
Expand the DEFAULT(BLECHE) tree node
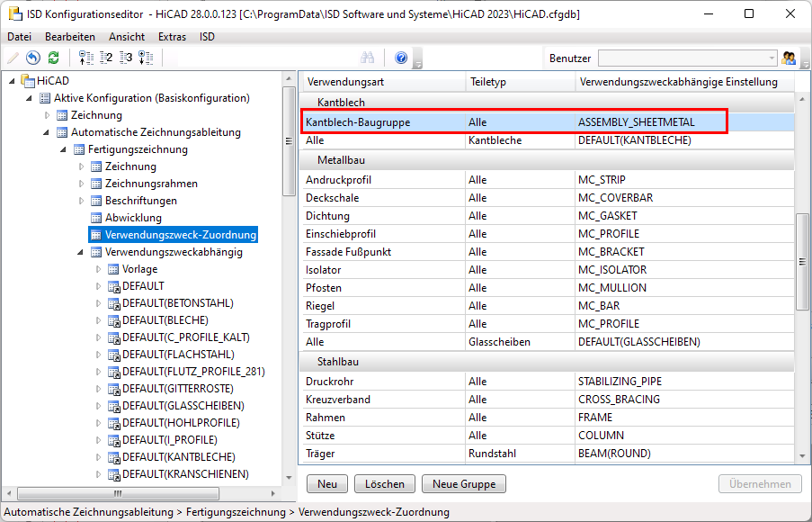tap(99, 320)
